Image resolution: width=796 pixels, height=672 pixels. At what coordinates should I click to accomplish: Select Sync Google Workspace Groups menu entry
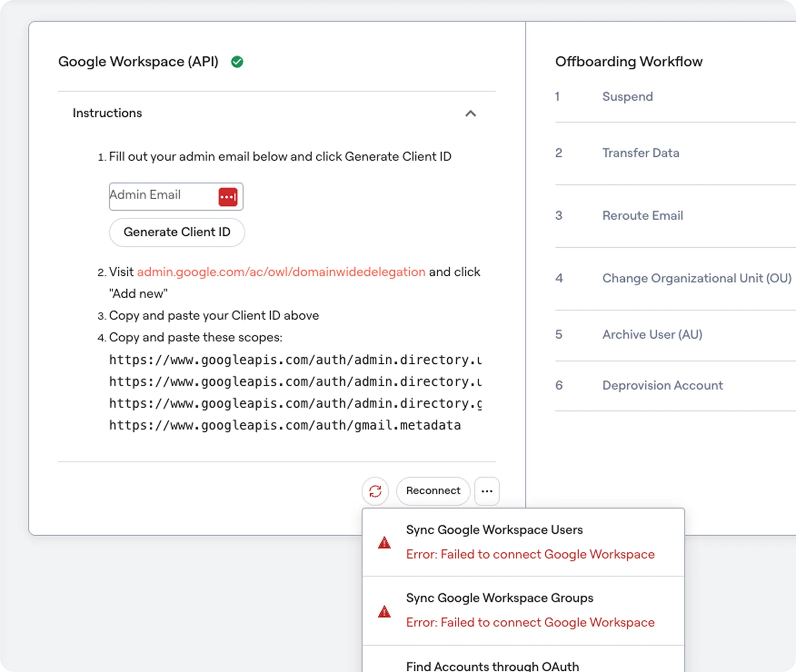tap(523, 611)
